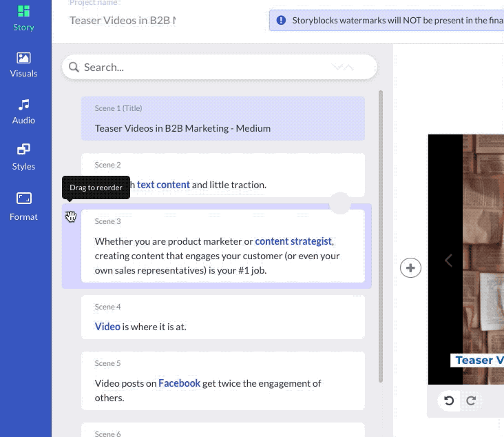Go to previous scene with left chevron
The width and height of the screenshot is (504, 437).
449,261
